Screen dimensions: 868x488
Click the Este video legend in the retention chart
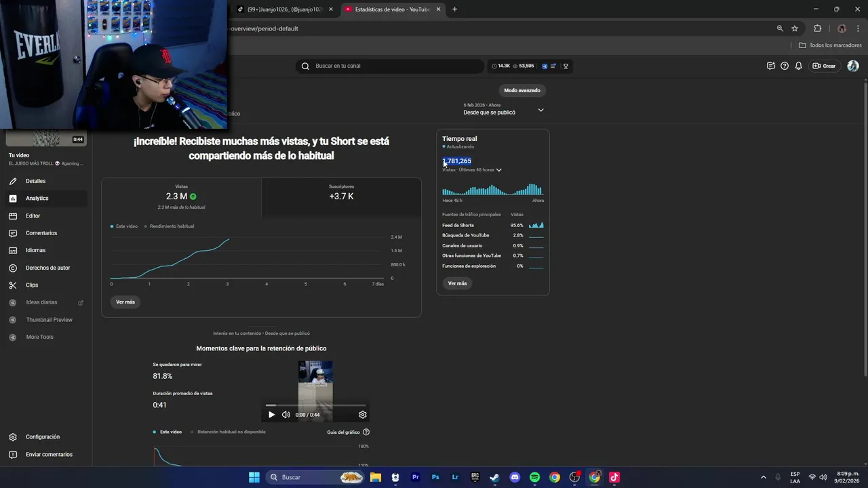[167, 432]
